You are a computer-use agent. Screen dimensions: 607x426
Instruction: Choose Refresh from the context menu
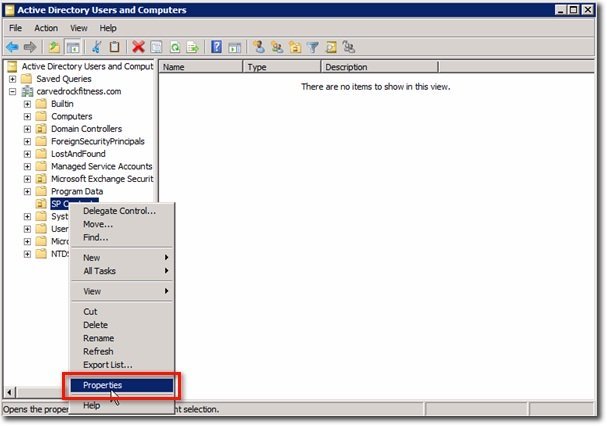click(122, 352)
